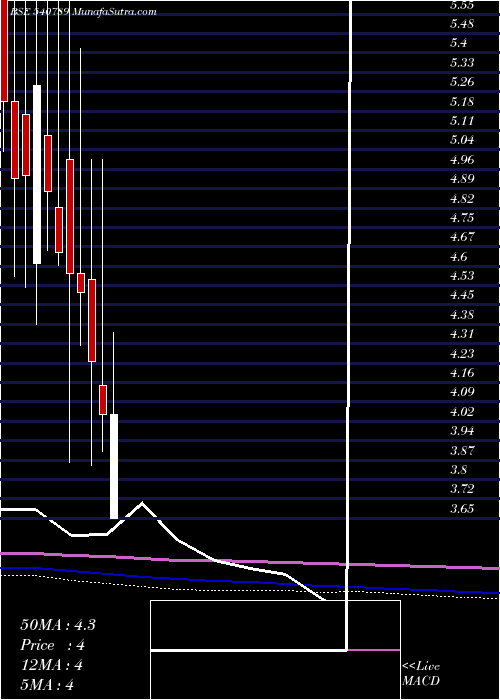500x700 pixels.
Task: Click the 4.16 price axis label
Action: tap(462, 373)
